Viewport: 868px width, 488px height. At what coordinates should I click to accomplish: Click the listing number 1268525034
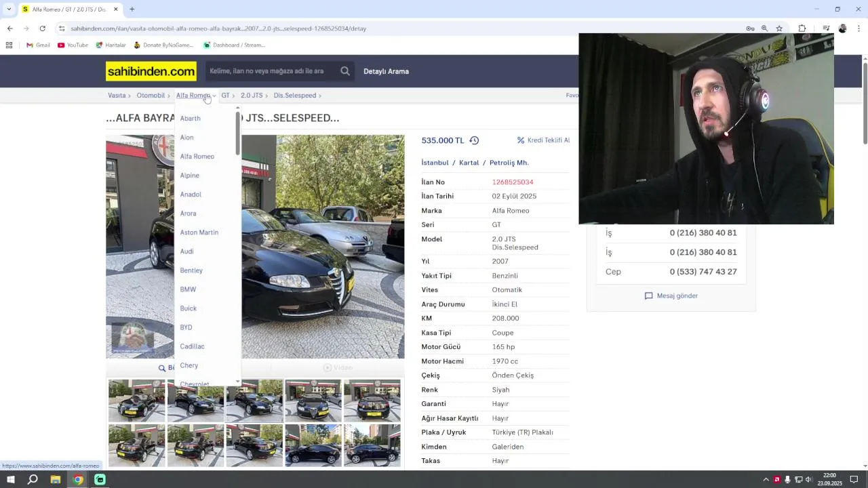[513, 182]
